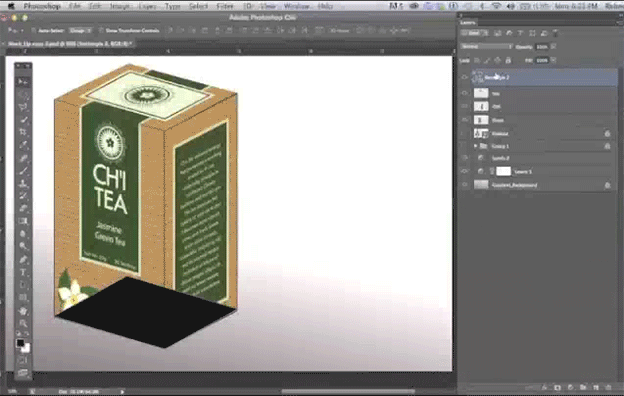Select the Clone Stamp tool
The width and height of the screenshot is (624, 396).
tap(23, 183)
